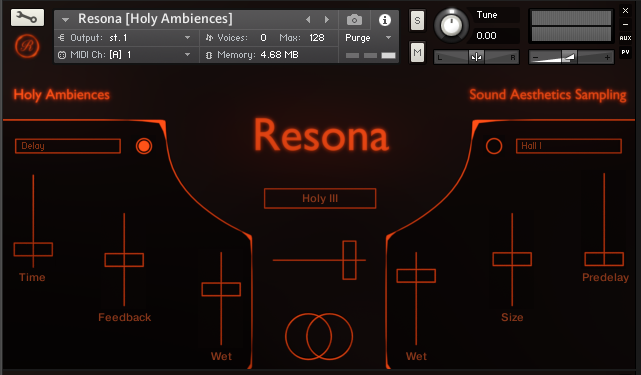Click the output routing icon

[61, 38]
